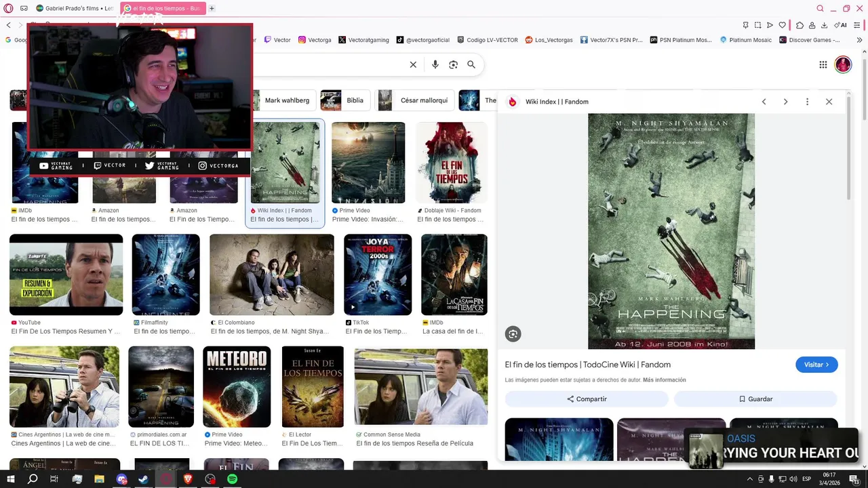This screenshot has height=488, width=868.
Task: Open the primordiales.com.ar poster result
Action: click(161, 386)
